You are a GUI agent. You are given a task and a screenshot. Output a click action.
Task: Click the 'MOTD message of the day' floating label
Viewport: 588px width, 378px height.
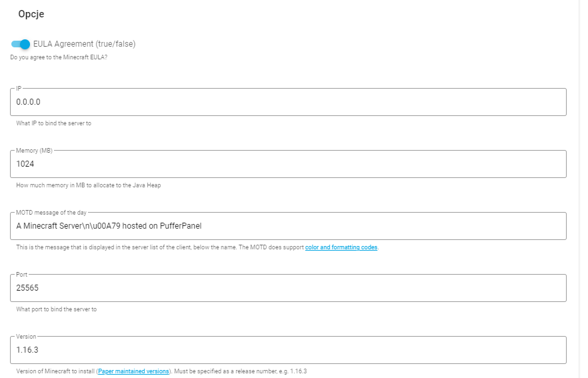[x=51, y=213]
